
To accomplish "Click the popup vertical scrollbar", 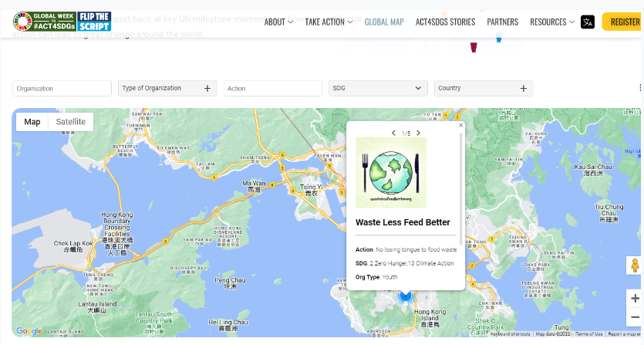I will [x=460, y=189].
